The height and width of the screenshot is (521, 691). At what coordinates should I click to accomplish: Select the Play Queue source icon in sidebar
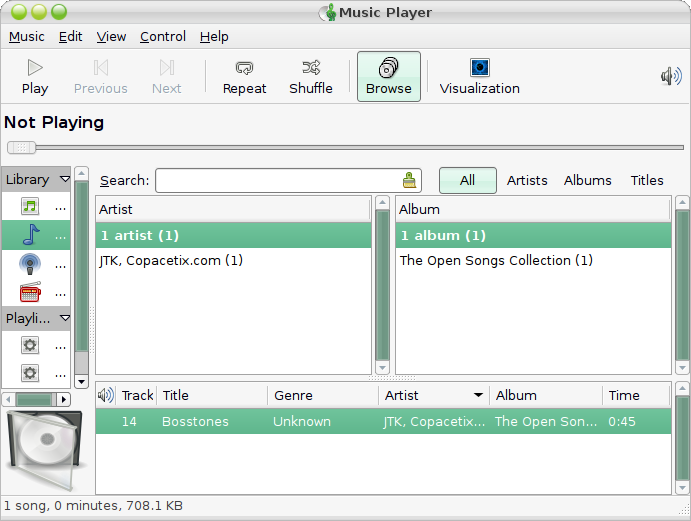click(x=30, y=207)
